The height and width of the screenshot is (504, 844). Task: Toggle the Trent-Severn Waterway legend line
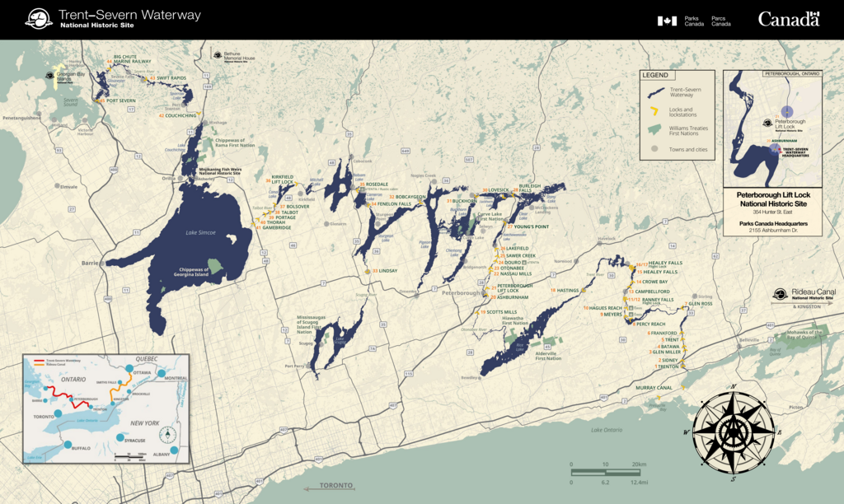[655, 92]
